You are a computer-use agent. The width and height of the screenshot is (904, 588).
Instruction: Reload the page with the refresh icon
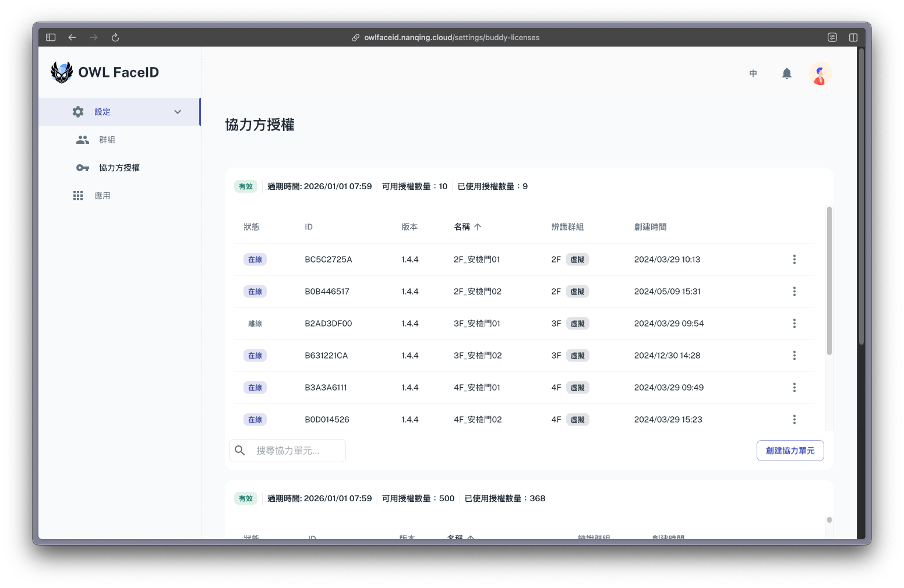click(115, 37)
